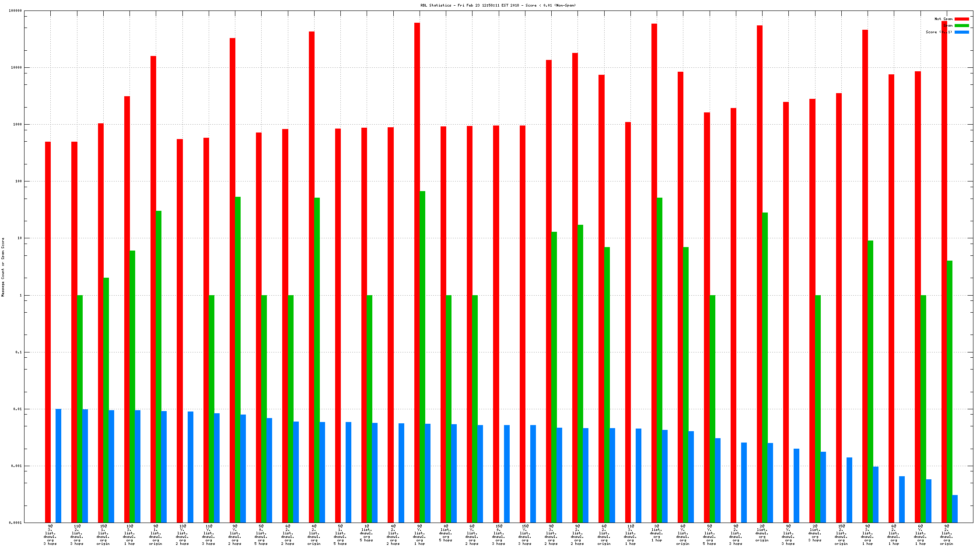Click the blue bar for 5@0.list.dnswl.org 5 hops
Screen dimensions: 980x551
269,470
